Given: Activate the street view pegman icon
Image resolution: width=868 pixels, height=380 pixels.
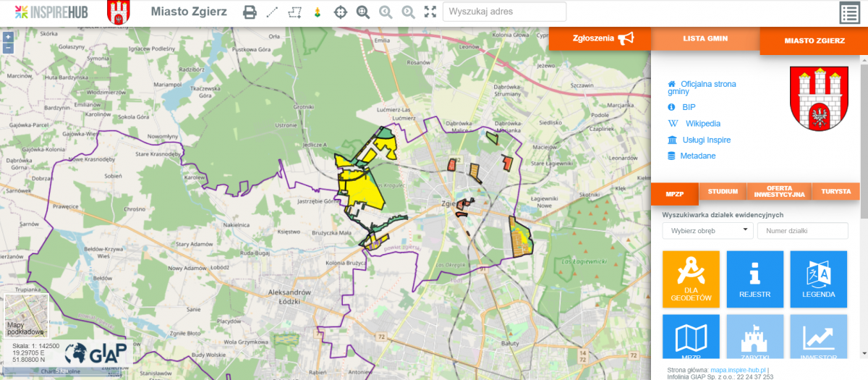Looking at the screenshot, I should (x=317, y=12).
